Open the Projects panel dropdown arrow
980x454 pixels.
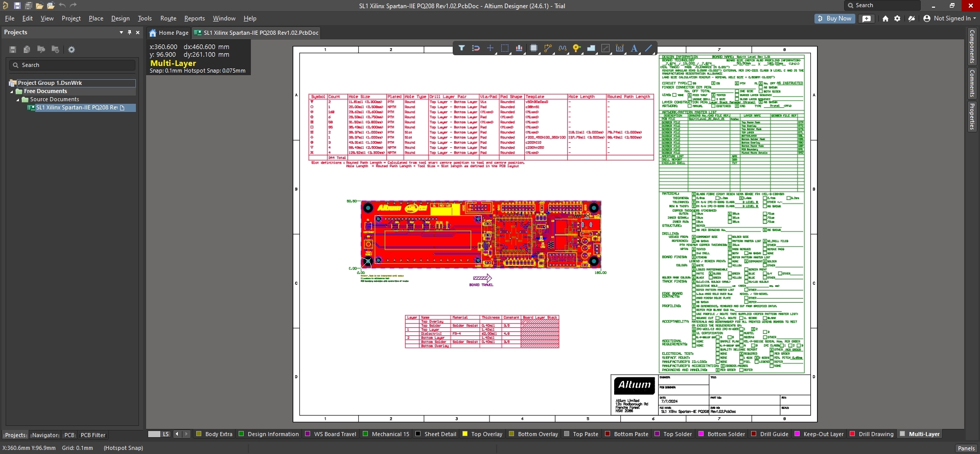[121, 32]
